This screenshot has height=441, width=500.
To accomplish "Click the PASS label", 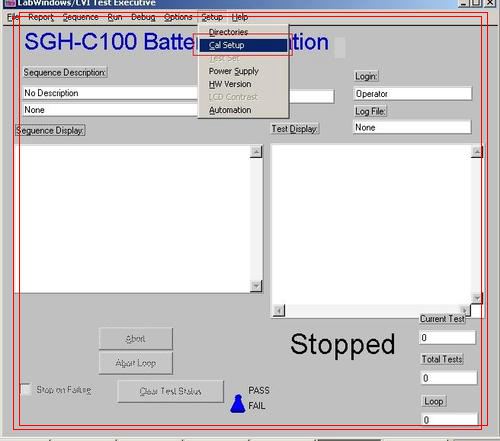I will (259, 390).
